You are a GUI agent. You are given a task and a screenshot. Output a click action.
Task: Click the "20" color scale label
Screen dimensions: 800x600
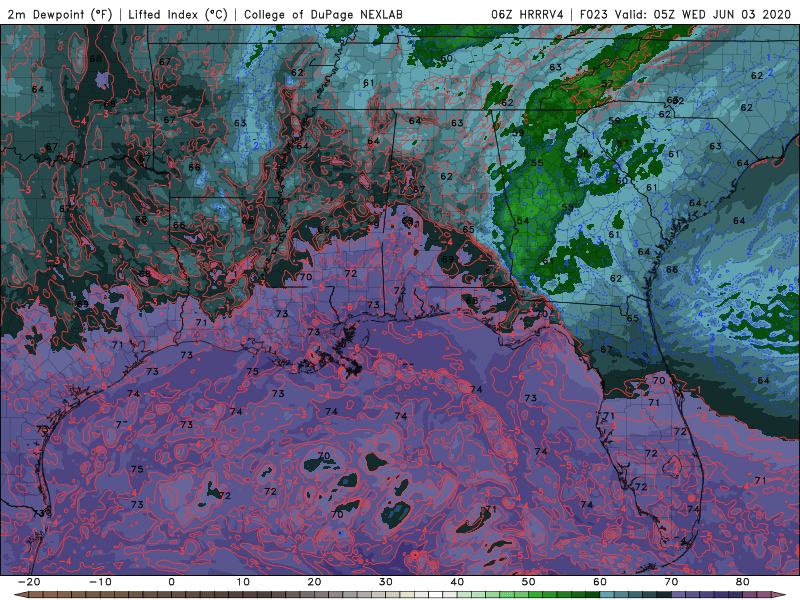point(314,582)
